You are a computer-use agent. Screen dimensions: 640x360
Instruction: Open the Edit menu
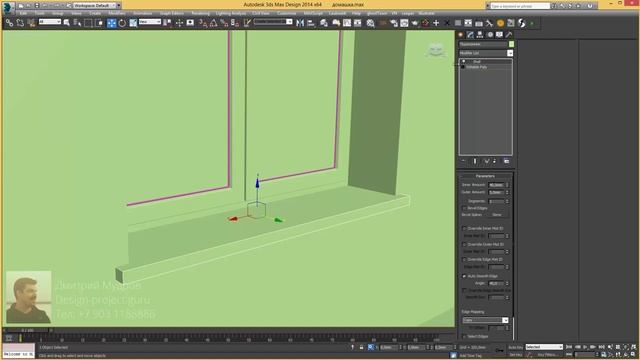click(23, 13)
